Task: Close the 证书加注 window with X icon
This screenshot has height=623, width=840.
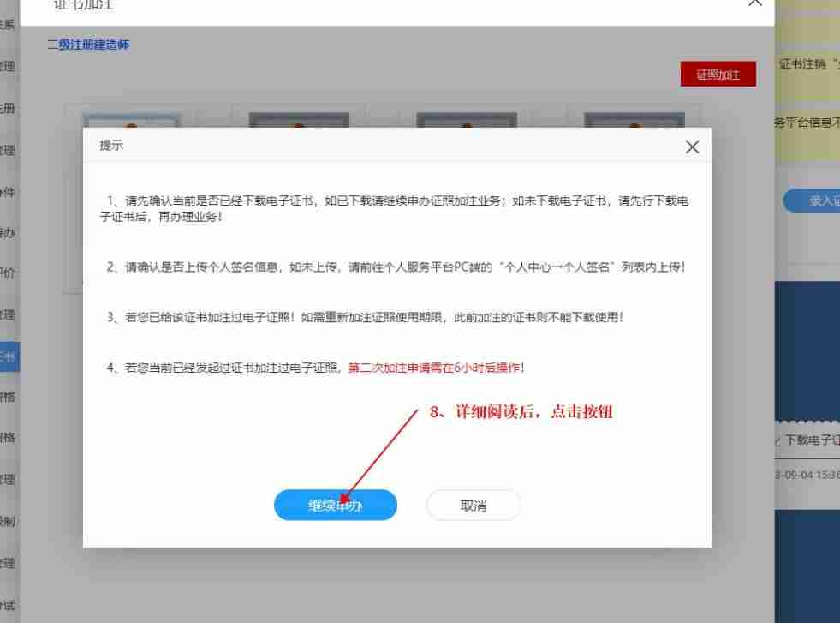Action: pos(754,3)
